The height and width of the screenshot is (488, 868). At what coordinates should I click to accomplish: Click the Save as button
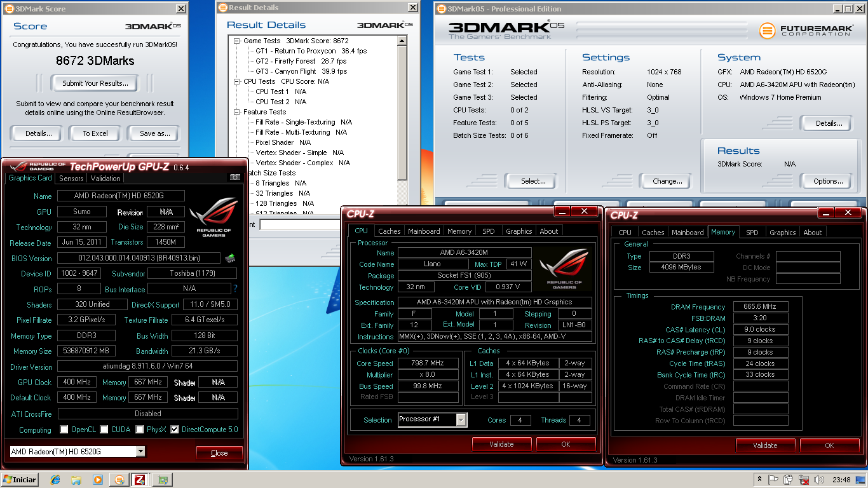(155, 133)
